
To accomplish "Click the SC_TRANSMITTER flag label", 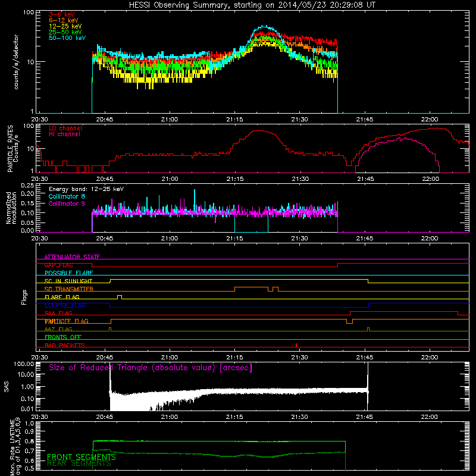I will (x=69, y=289).
